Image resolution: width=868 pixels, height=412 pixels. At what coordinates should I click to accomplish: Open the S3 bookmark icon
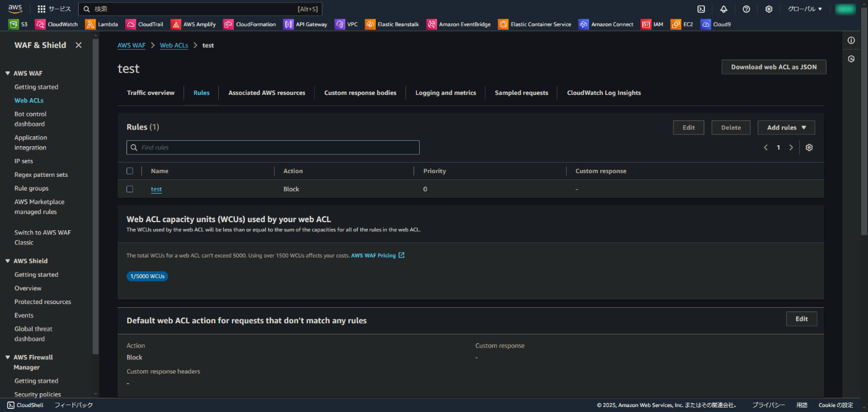(13, 24)
